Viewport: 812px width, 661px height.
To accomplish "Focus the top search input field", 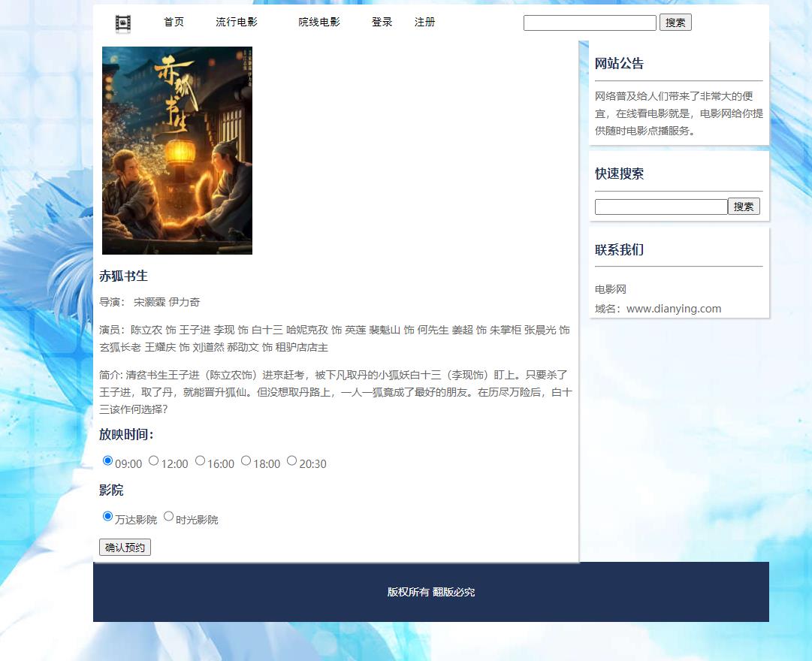I will 590,23.
